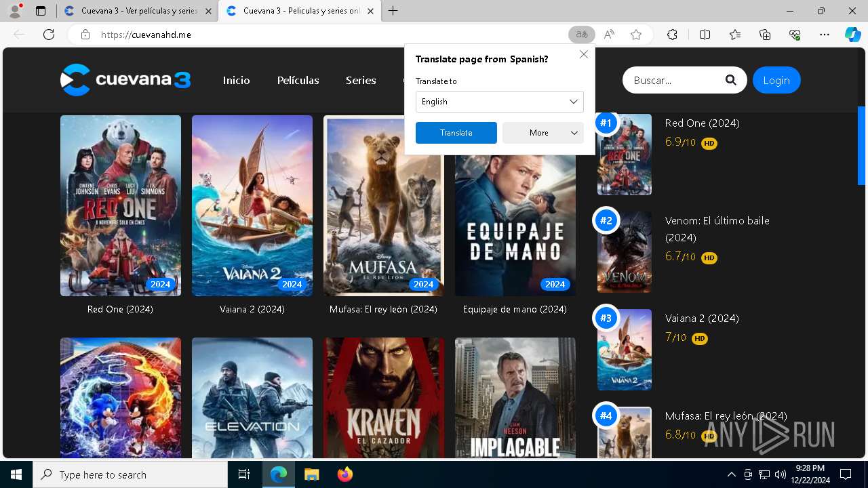Viewport: 868px width, 488px height.
Task: Open the Windows Start menu
Action: (16, 474)
